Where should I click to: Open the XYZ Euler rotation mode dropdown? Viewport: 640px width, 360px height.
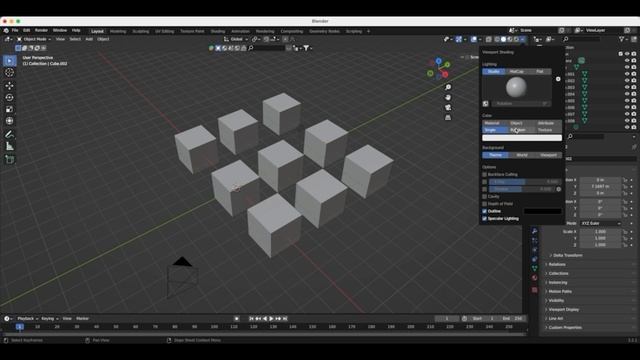point(601,224)
